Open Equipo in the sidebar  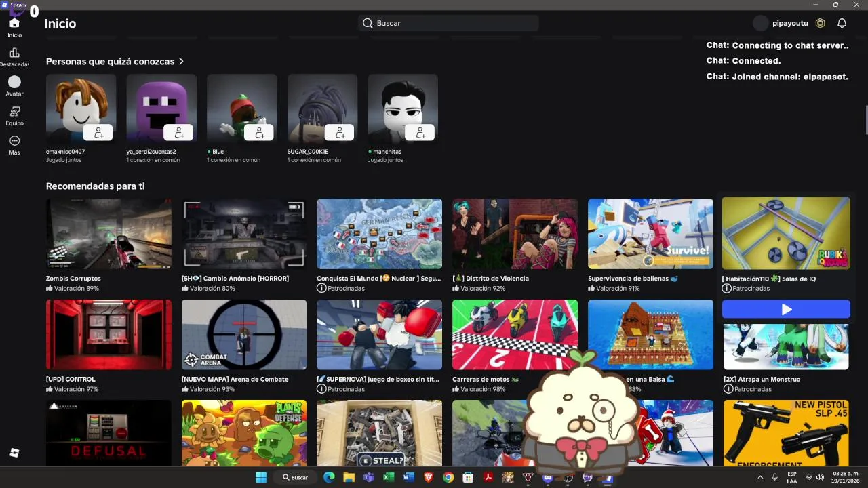14,116
